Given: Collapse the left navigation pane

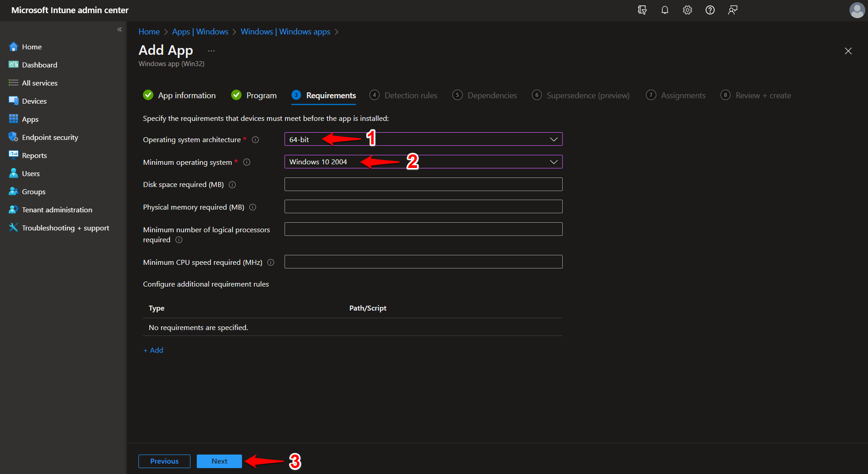Looking at the screenshot, I should (120, 29).
